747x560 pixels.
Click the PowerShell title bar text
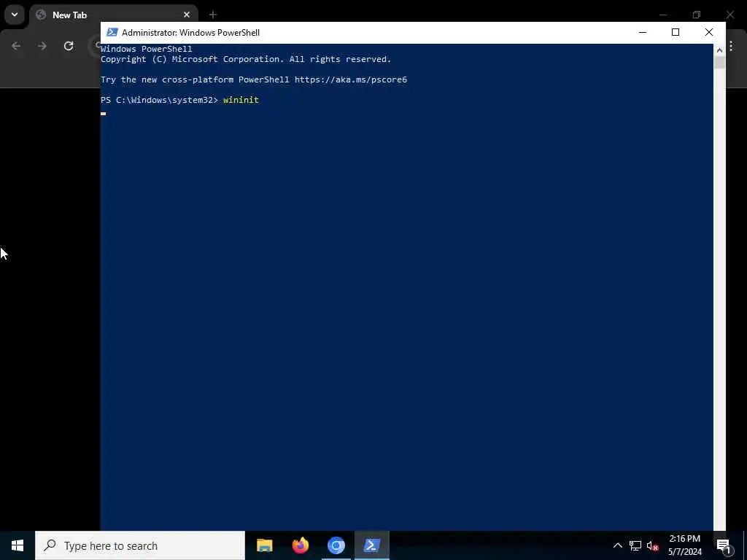click(x=190, y=32)
